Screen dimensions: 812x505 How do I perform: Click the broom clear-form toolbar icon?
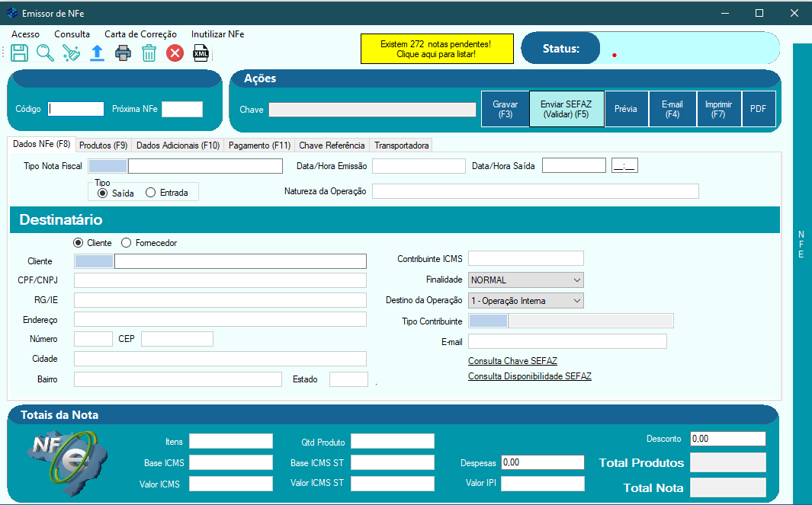click(x=71, y=53)
